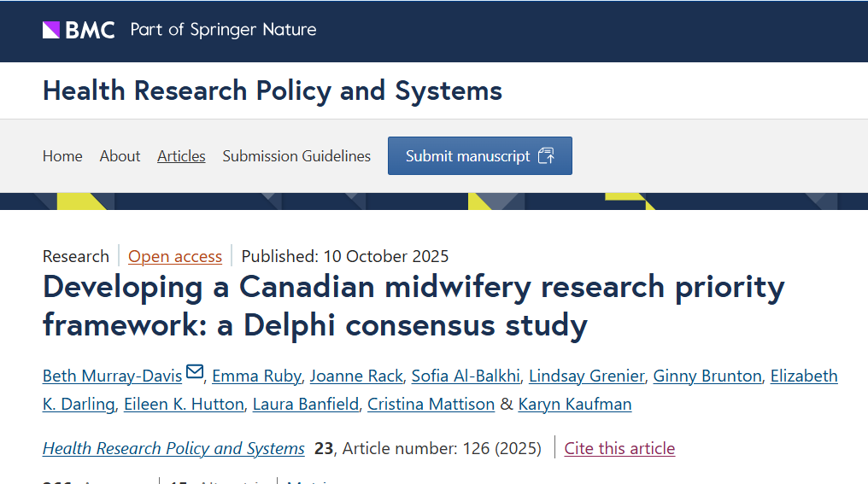The width and height of the screenshot is (868, 484).
Task: Click author Joanne Rack
Action: coord(355,376)
